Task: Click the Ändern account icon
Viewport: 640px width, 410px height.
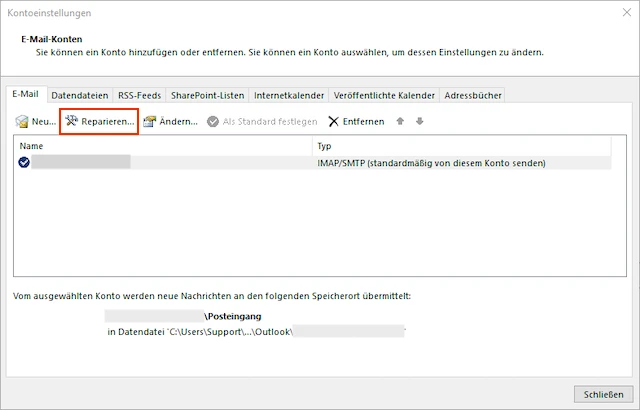Action: tap(149, 121)
